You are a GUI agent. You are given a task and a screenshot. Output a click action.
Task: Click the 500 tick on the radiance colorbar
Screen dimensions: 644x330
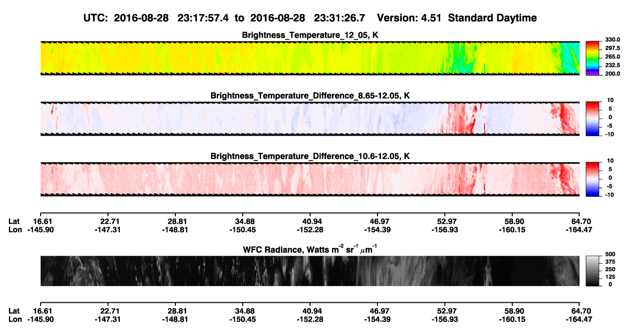coord(611,255)
